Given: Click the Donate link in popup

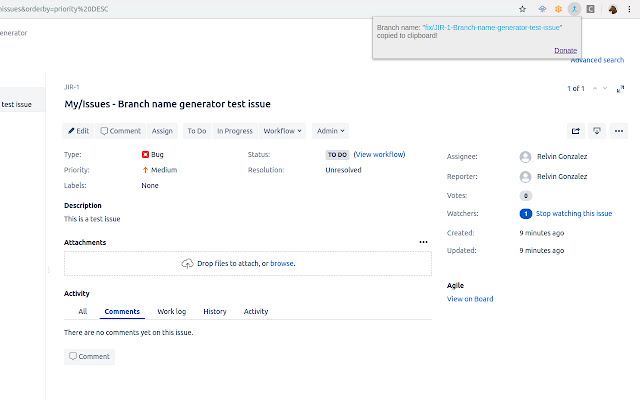Looking at the screenshot, I should [x=565, y=50].
